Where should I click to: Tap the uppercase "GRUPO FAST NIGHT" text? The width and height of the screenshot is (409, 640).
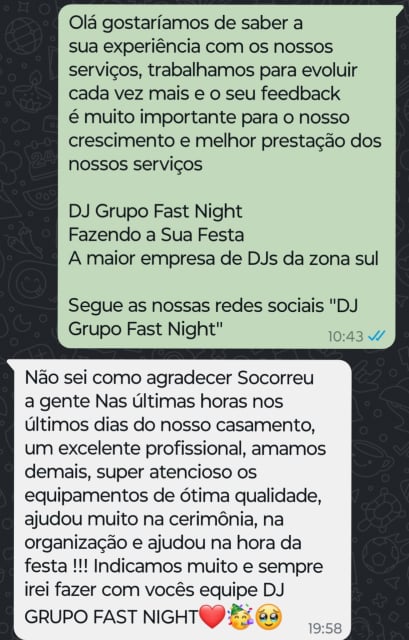[111, 617]
